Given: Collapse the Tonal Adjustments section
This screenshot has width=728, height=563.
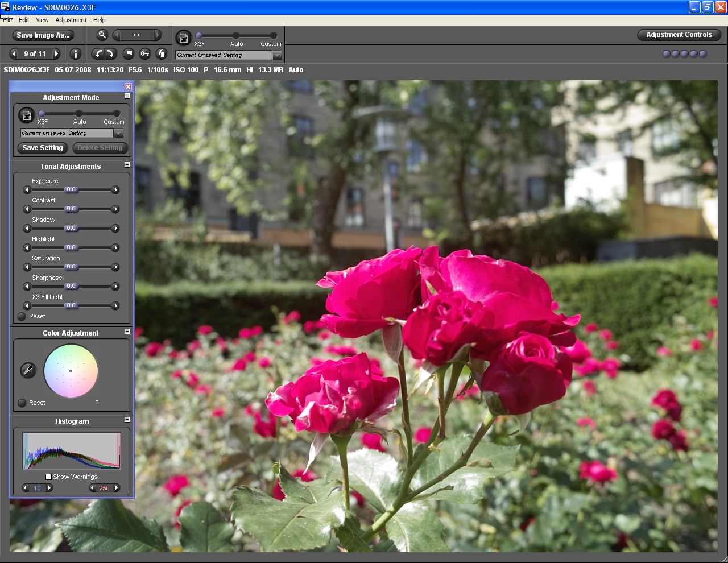Looking at the screenshot, I should (127, 165).
